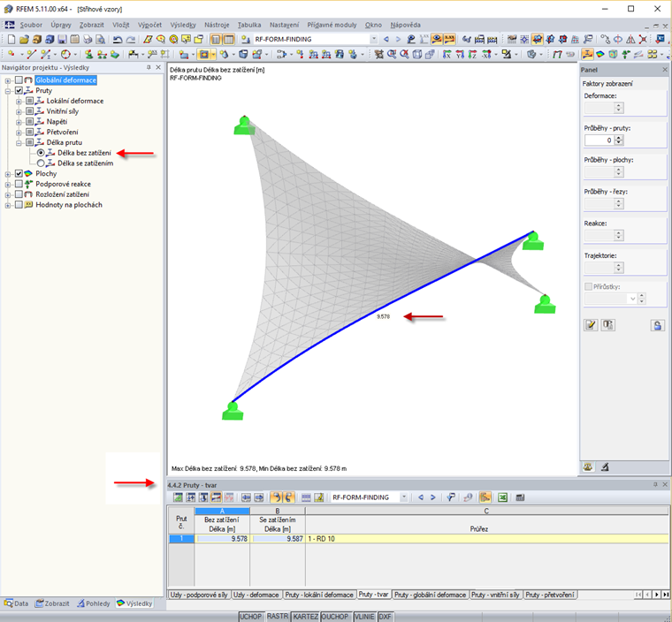Enable the Hodnoty na plochách checkbox
Image resolution: width=672 pixels, height=622 pixels.
tap(19, 205)
